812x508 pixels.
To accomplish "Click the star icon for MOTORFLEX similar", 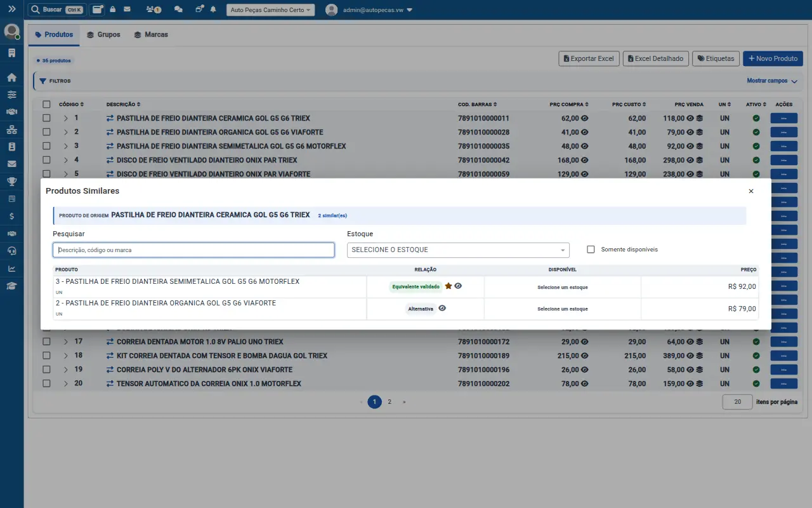I will point(449,286).
